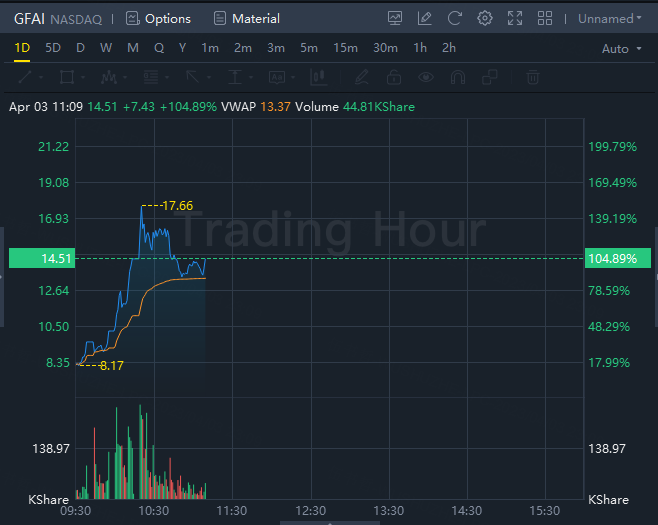Select the price range measure tool

coord(235,77)
